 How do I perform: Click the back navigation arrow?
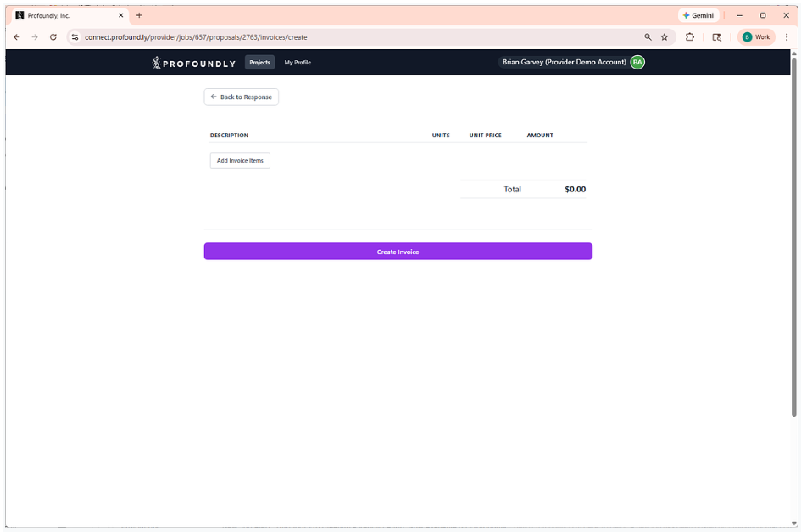click(x=17, y=37)
